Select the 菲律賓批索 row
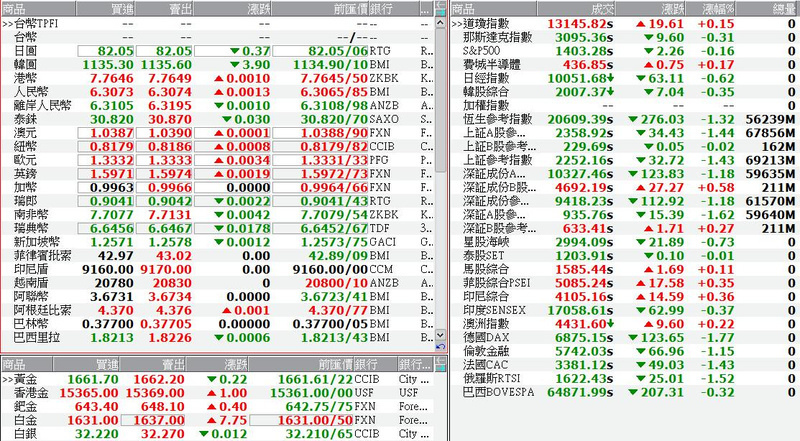Image resolution: width=800 pixels, height=441 pixels. [217, 256]
